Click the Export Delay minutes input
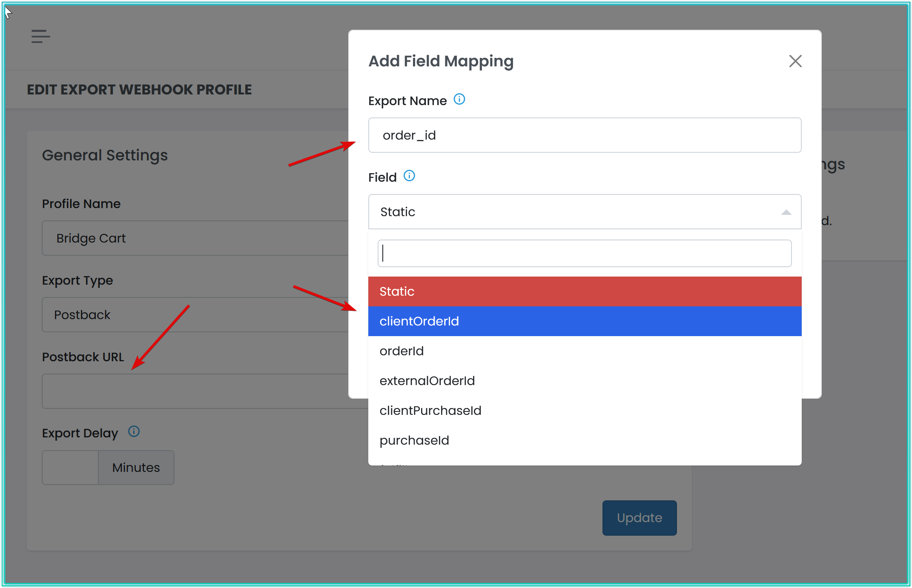This screenshot has height=588, width=912. coord(70,468)
